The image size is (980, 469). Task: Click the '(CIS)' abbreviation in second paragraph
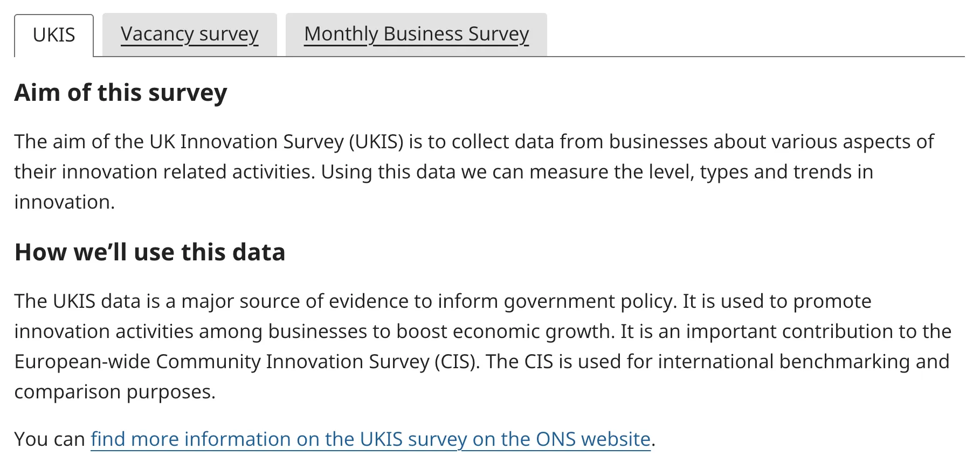[x=457, y=362]
